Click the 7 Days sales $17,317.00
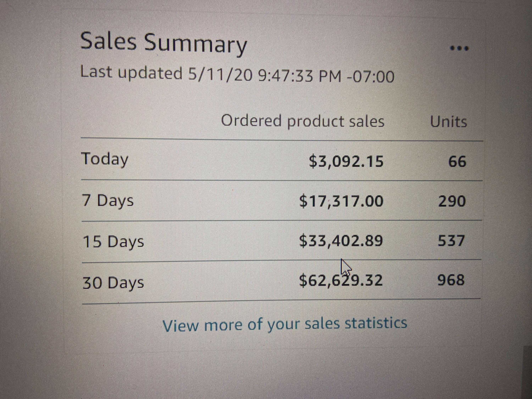This screenshot has width=532, height=399. coord(341,201)
